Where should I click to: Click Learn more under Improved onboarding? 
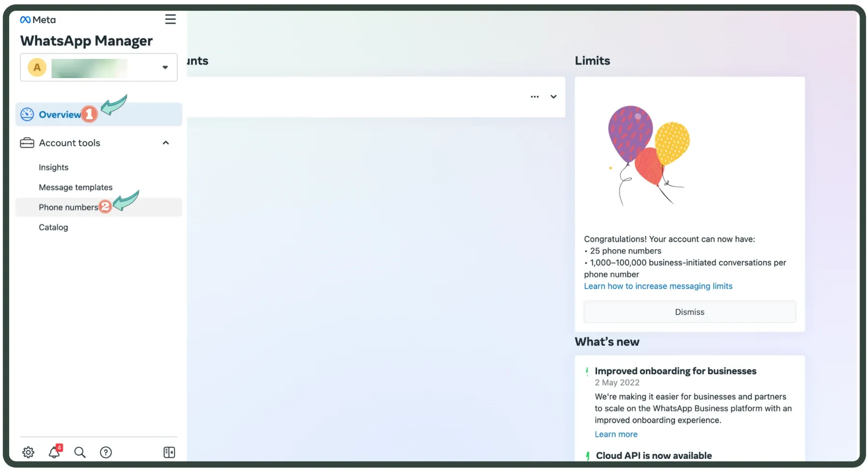point(616,434)
